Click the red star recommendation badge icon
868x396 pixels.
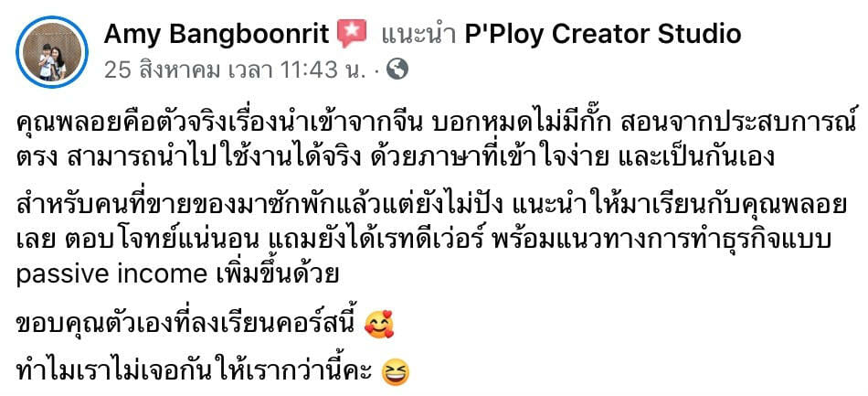[353, 33]
